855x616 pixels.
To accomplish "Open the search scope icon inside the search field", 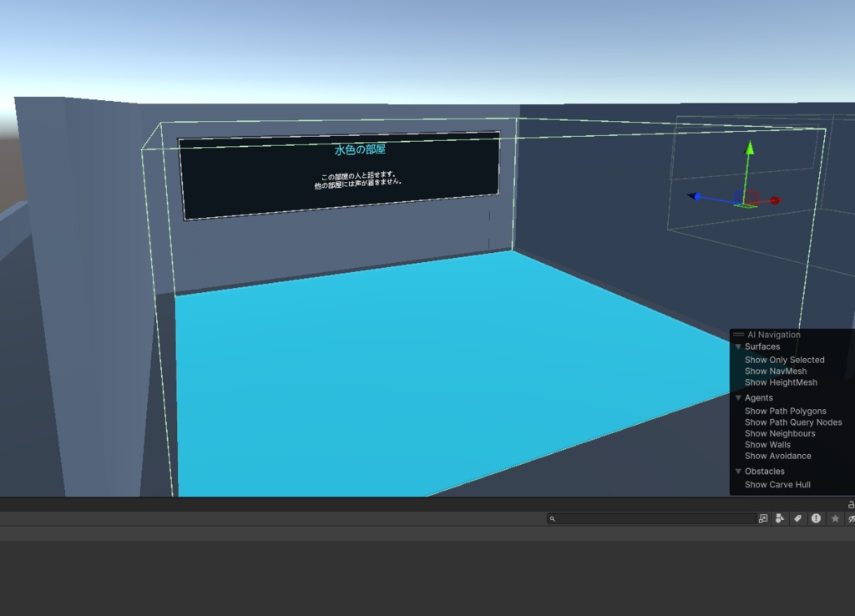I will [x=763, y=518].
